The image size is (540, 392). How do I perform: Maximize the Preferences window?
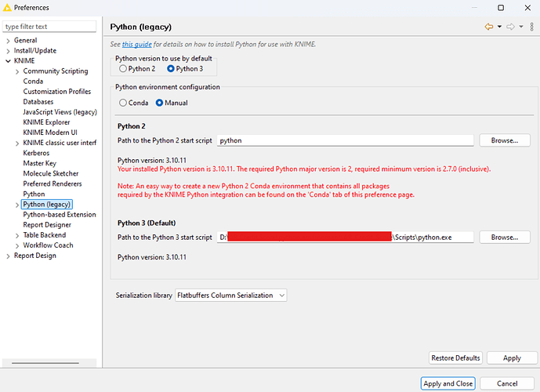tap(501, 8)
